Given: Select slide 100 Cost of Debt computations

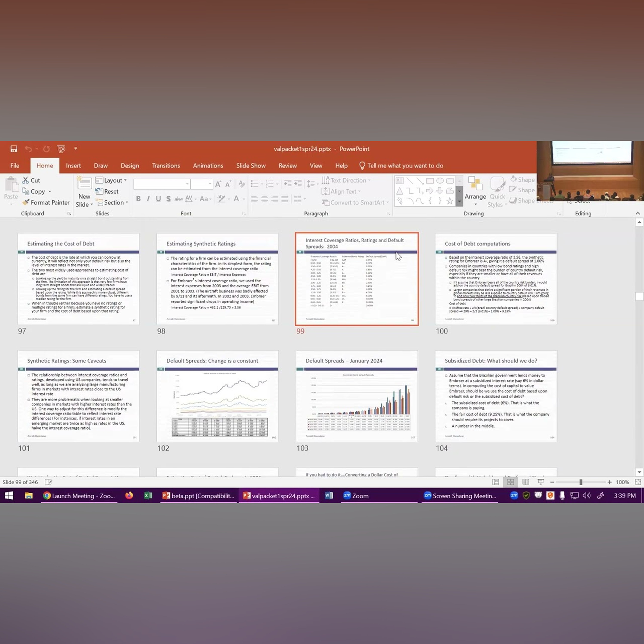Looking at the screenshot, I should click(496, 279).
